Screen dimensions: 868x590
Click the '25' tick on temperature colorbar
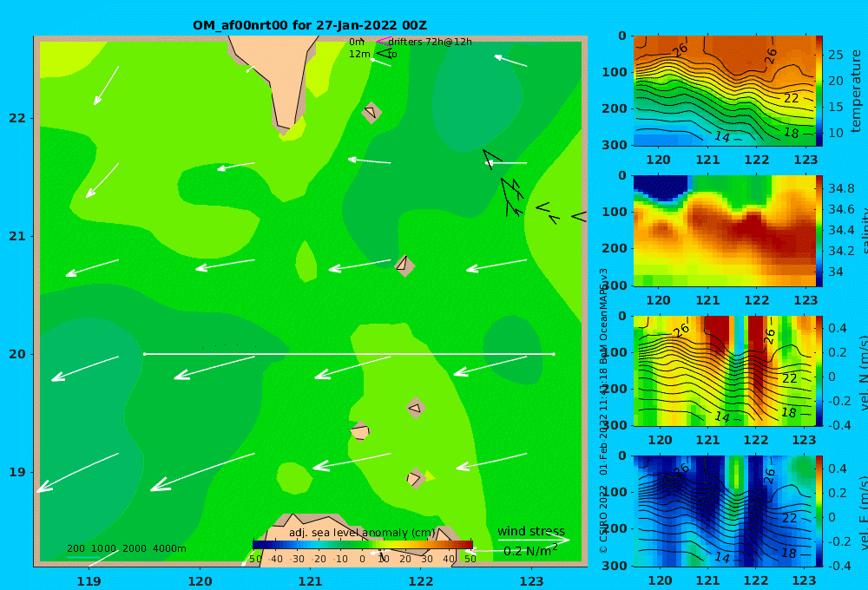pyautogui.click(x=836, y=55)
